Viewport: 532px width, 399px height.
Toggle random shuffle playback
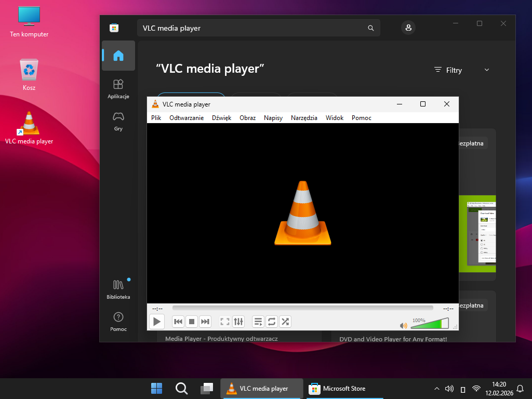pos(285,322)
